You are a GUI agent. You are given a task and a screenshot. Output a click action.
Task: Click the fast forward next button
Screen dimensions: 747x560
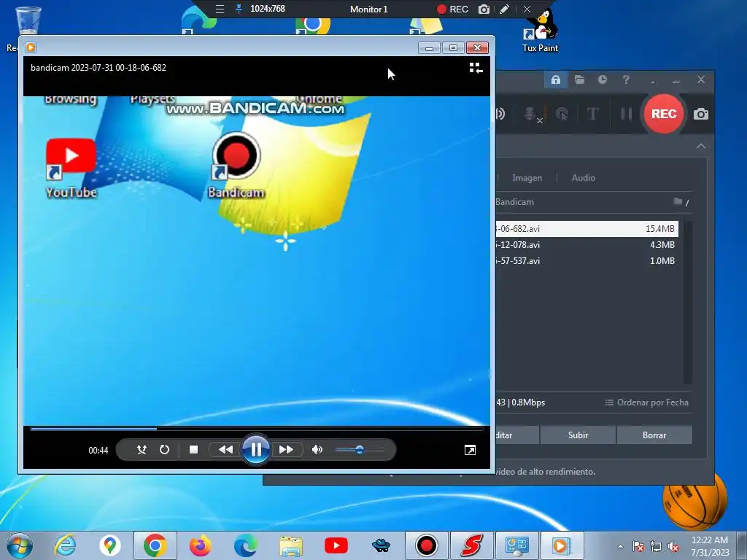pyautogui.click(x=286, y=449)
